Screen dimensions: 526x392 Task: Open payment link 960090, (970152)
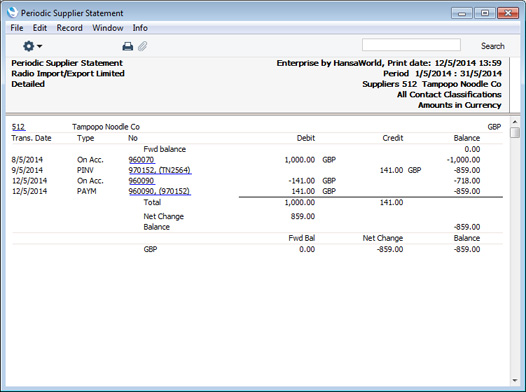click(x=160, y=191)
